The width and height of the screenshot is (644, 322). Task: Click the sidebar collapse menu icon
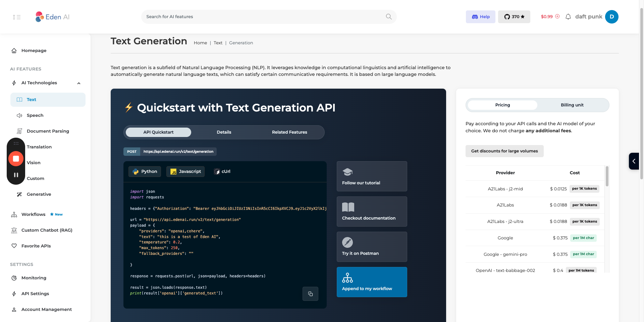16,17
